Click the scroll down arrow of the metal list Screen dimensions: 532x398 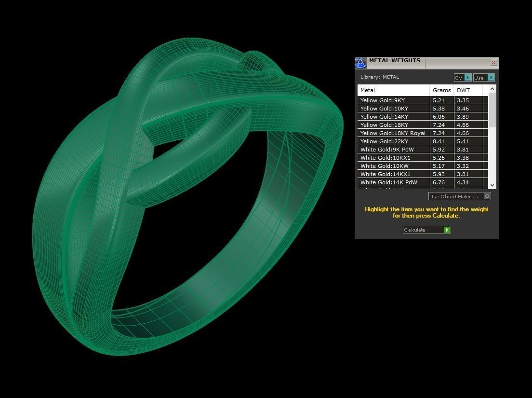coord(492,185)
